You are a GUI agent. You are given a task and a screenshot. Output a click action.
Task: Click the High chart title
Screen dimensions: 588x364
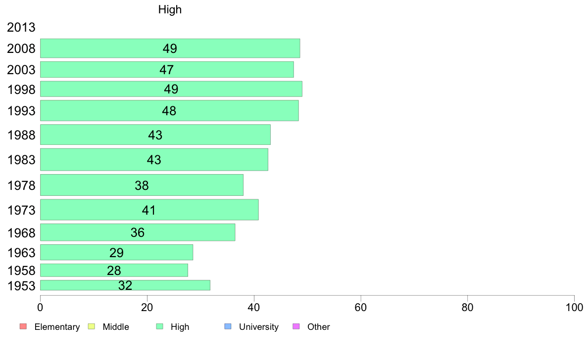(x=170, y=9)
